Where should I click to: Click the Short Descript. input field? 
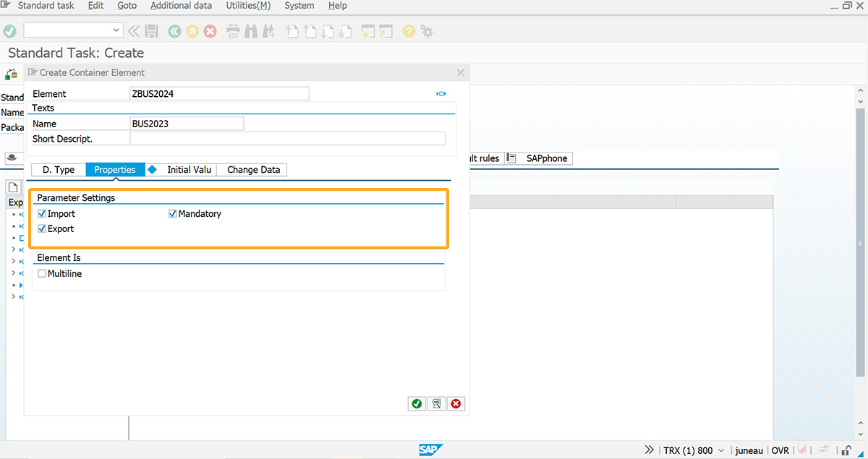point(287,139)
